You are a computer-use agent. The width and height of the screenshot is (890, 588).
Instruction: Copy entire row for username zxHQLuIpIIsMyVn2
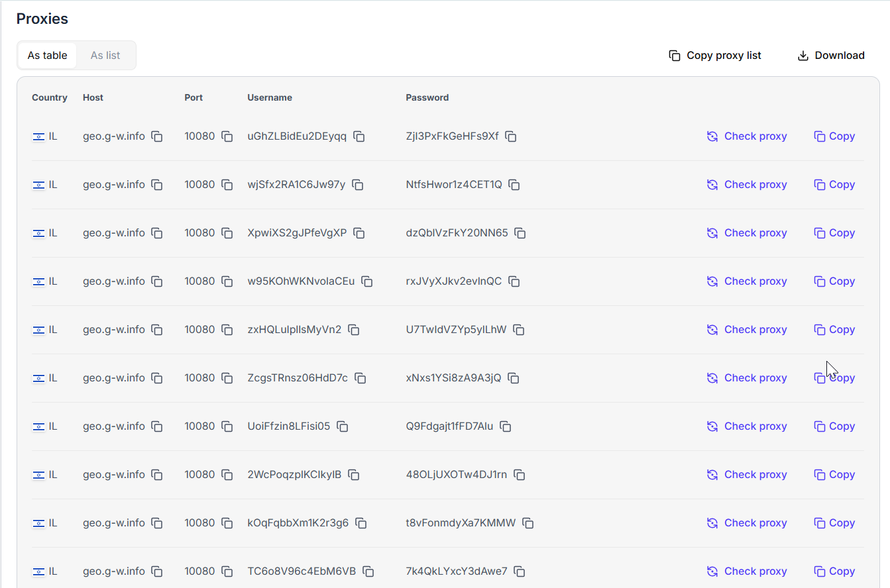tap(834, 330)
